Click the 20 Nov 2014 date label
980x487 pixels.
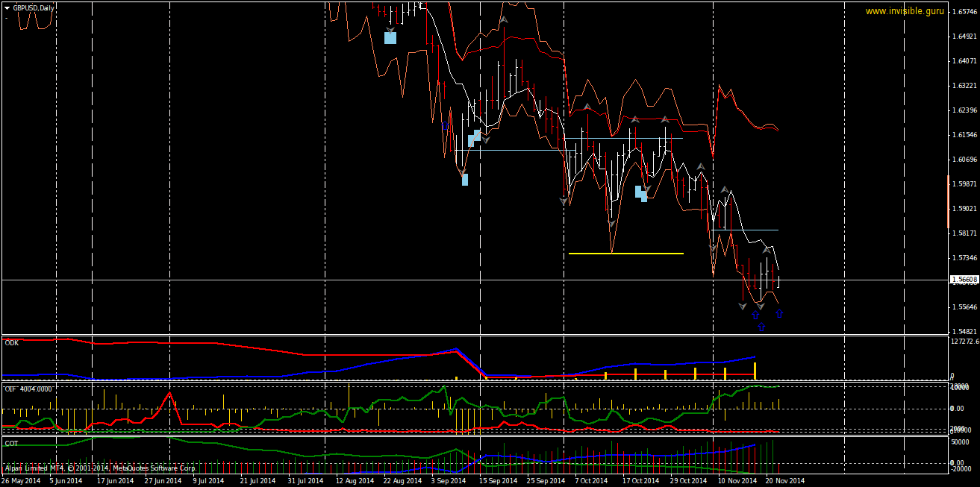point(785,482)
